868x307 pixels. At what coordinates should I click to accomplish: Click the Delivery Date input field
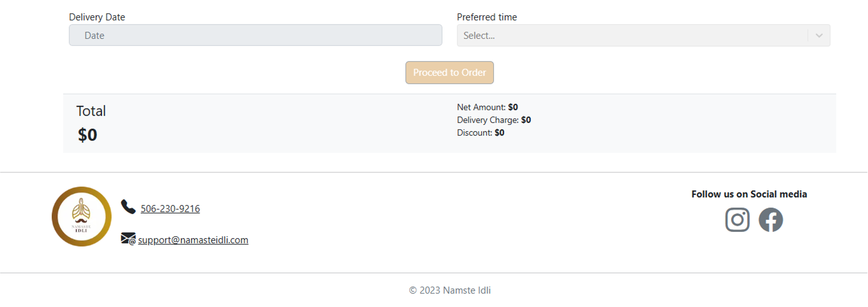[255, 35]
